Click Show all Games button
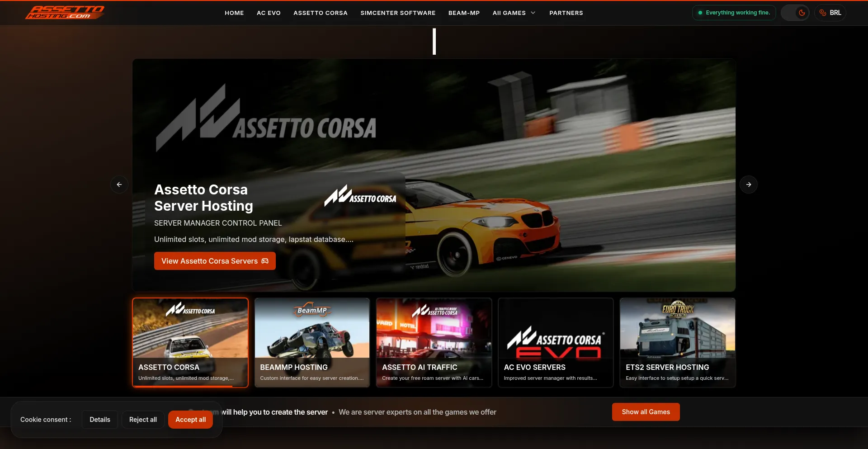This screenshot has width=868, height=449. click(646, 412)
